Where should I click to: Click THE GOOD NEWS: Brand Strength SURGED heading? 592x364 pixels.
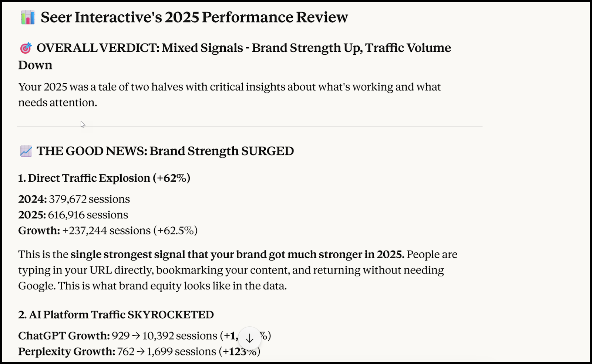click(165, 151)
